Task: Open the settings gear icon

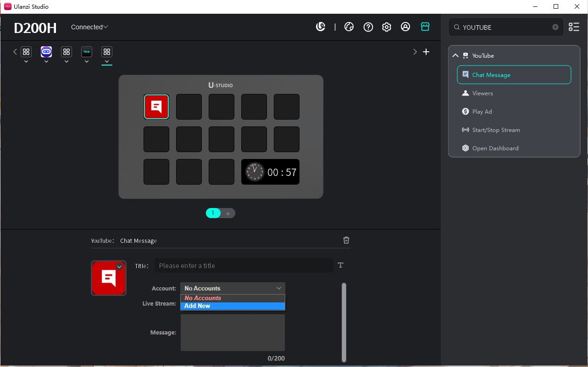Action: [387, 27]
